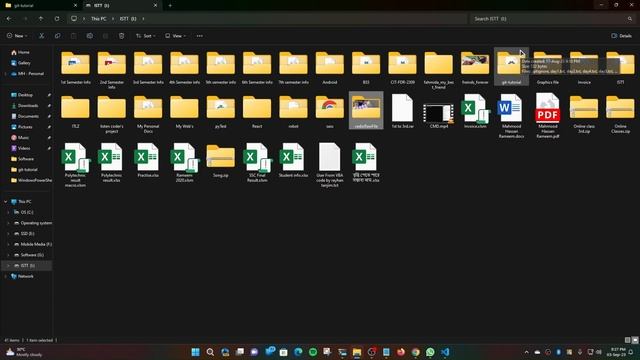Switch to the ISTT (I:) tab
The image size is (640, 360).
tap(122, 6)
